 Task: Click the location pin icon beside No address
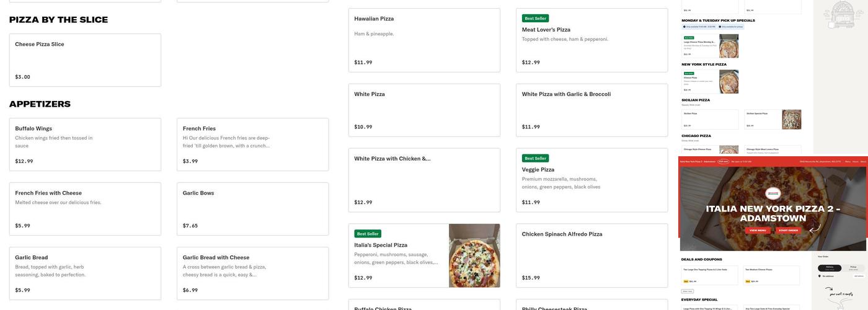820,276
